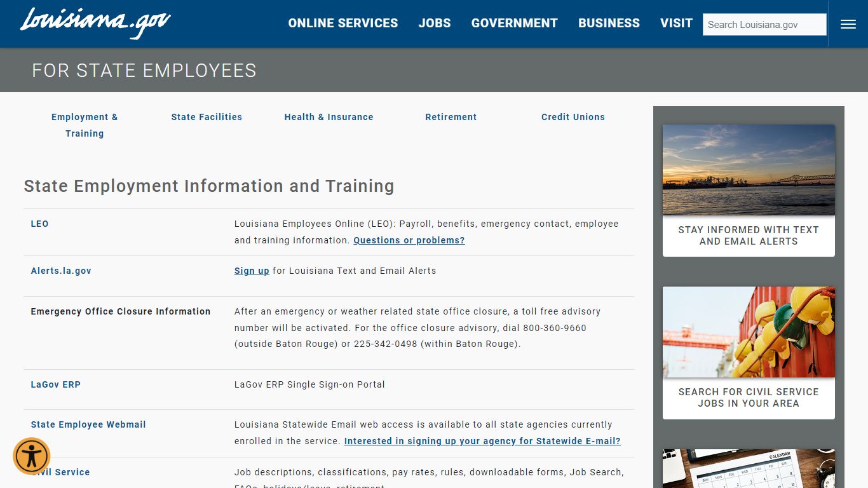Select the State Facilities section
Screen dimensions: 868x488
tap(207, 117)
